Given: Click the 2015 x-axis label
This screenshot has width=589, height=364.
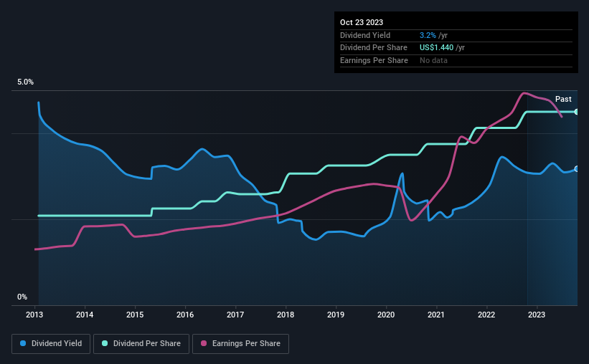Looking at the screenshot, I should pos(135,315).
